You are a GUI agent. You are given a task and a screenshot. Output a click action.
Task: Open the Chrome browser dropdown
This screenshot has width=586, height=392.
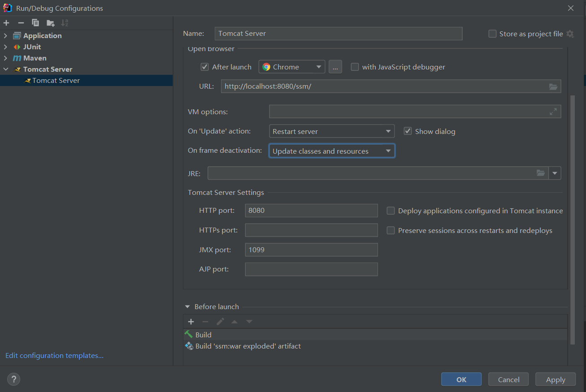(x=292, y=67)
